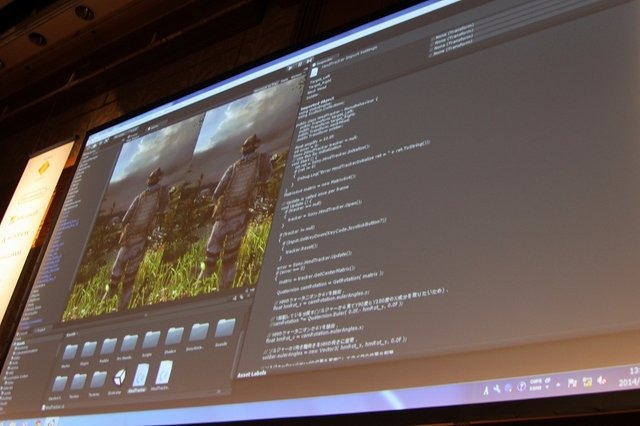This screenshot has width=640, height=426.
Task: Click the Imported Object heading
Action: pos(318,103)
